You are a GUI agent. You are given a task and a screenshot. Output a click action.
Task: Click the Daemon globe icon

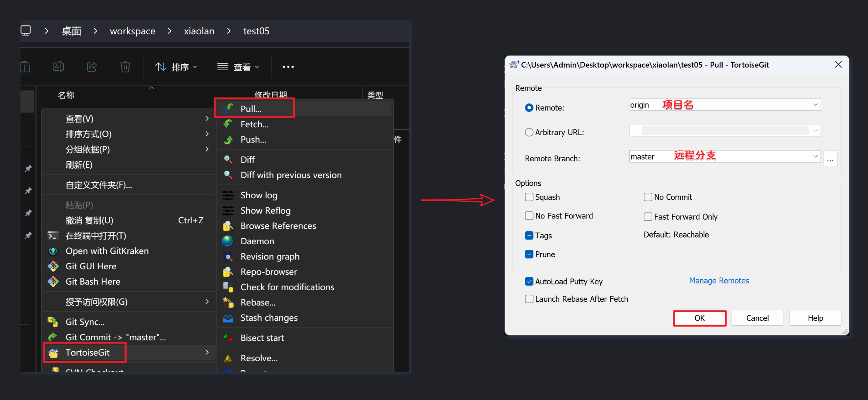coord(228,241)
